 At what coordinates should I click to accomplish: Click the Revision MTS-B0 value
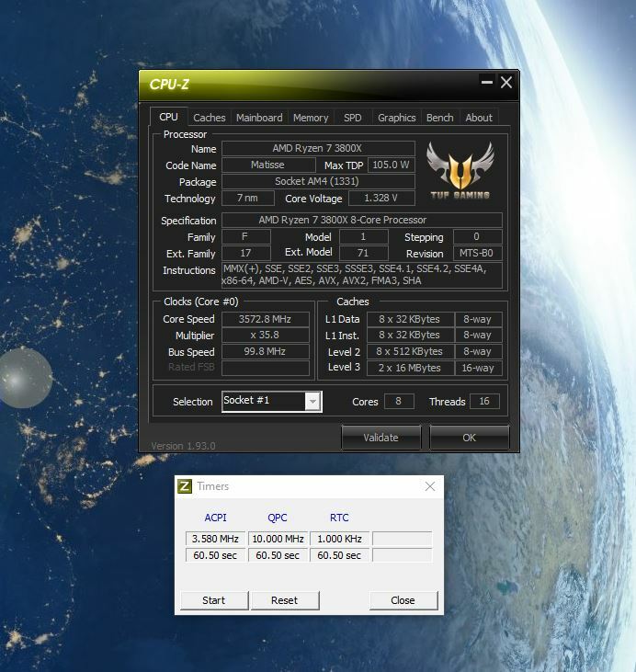click(x=477, y=253)
